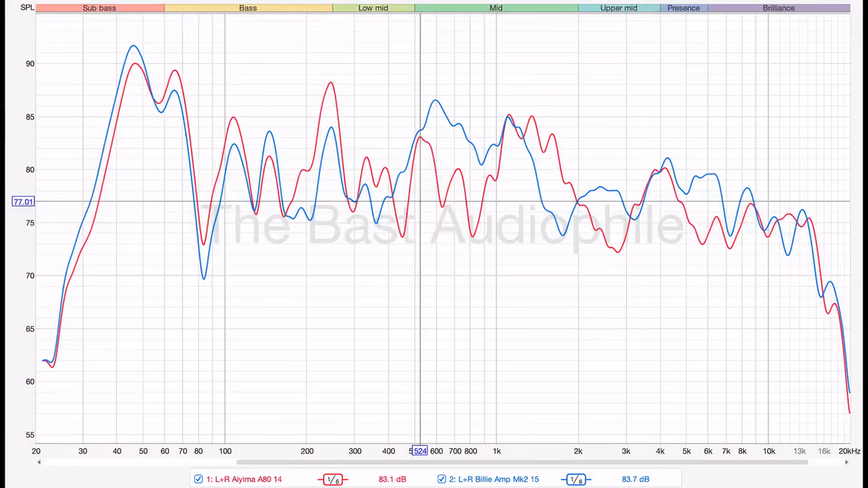This screenshot has height=488, width=868.
Task: Click the 20kHz frequency axis label
Action: 849,452
